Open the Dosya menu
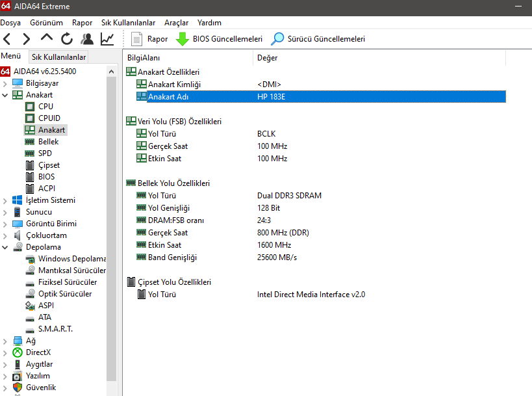 (x=10, y=23)
